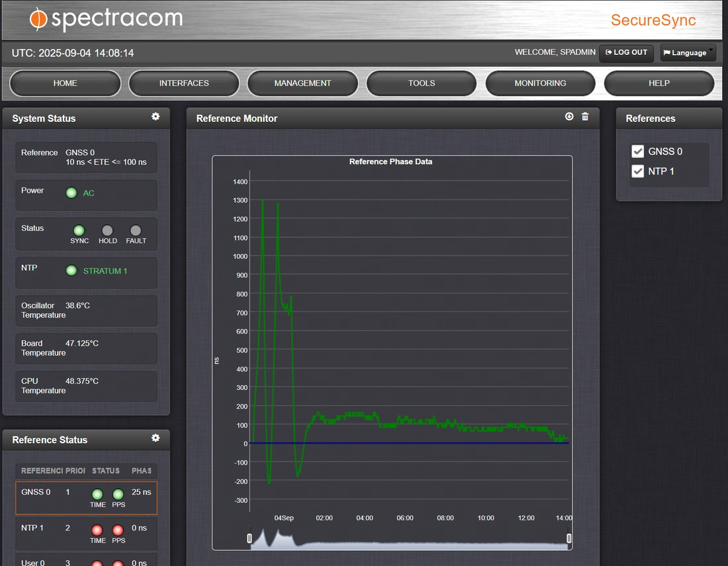Click the Reference Monitor trash icon
728x566 pixels.
pos(585,117)
